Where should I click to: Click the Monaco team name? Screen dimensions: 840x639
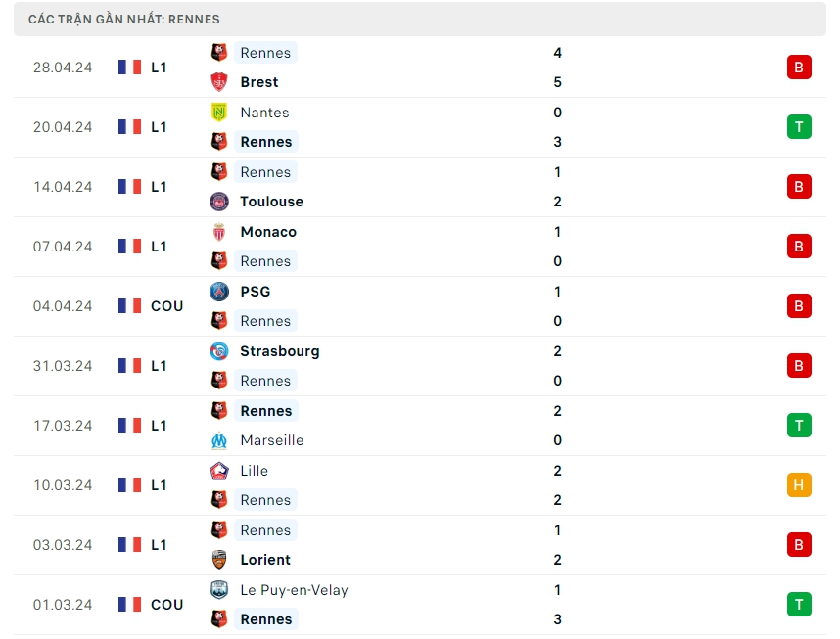(268, 232)
